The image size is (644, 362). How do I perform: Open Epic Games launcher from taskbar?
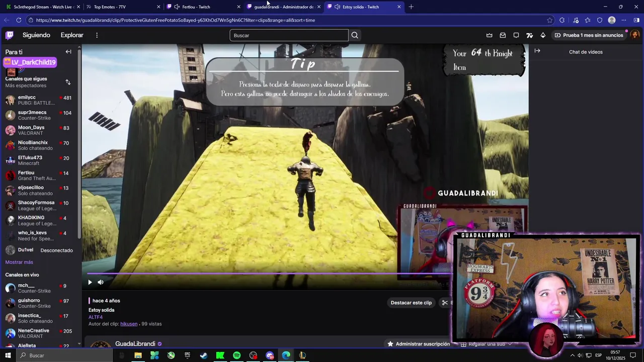187,355
